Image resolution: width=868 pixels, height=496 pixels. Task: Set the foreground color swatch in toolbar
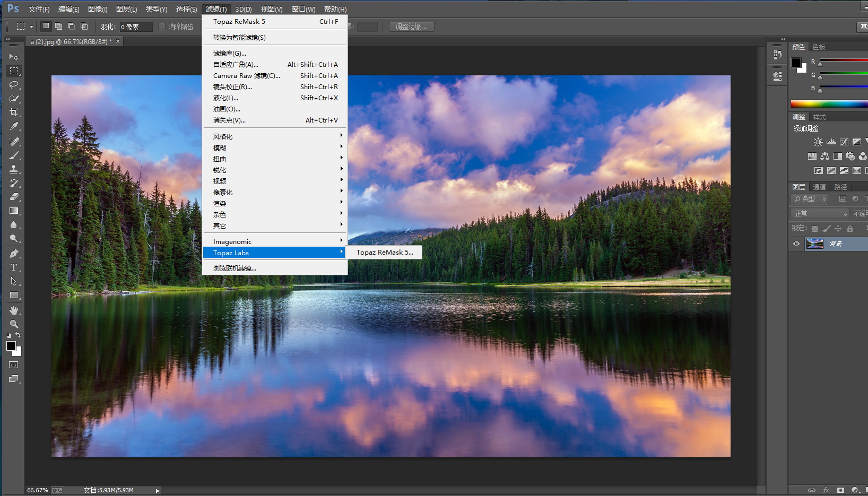pos(11,346)
